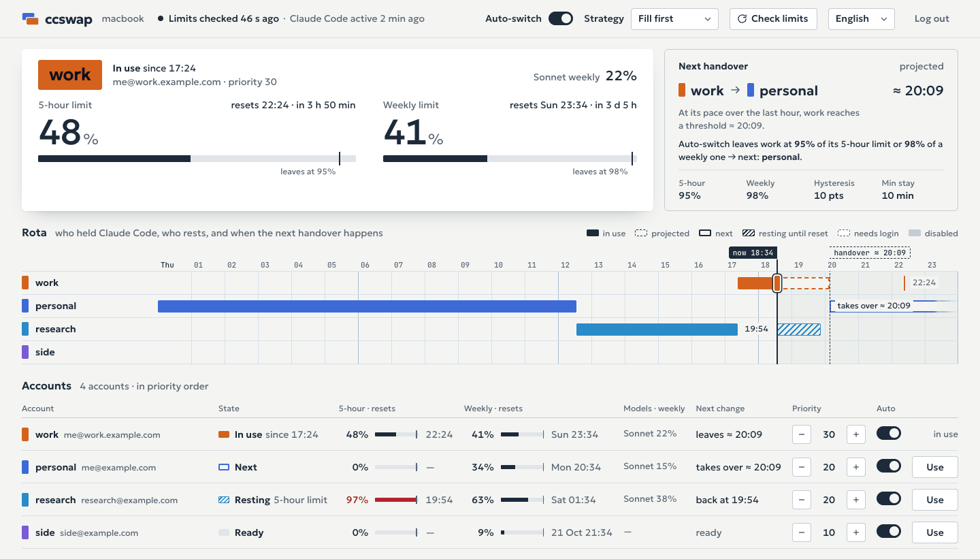Click Log out
The width and height of the screenshot is (980, 559).
[x=932, y=19]
